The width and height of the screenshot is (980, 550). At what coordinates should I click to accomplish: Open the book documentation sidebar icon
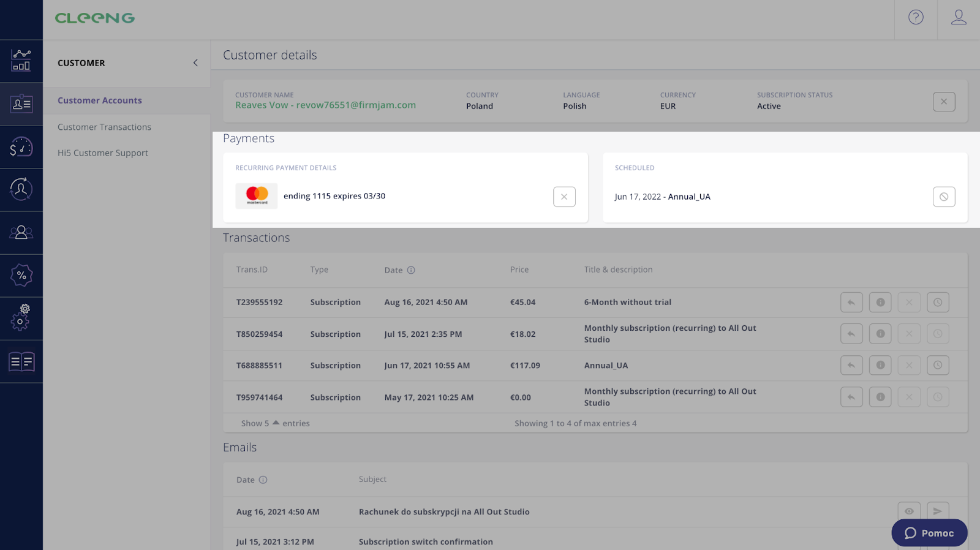[x=21, y=362]
